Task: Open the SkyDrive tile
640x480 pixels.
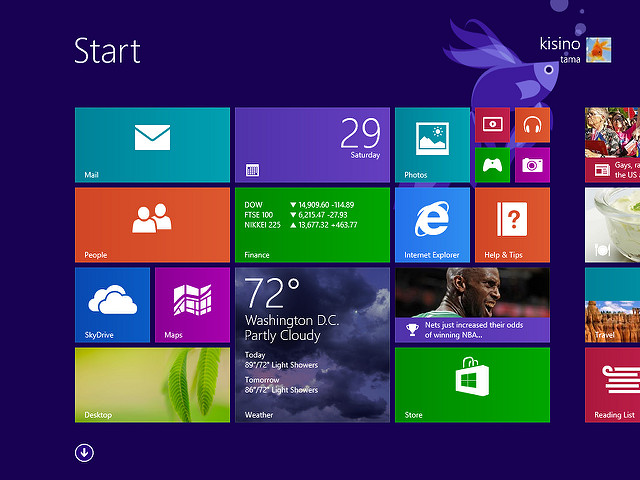Action: [112, 305]
